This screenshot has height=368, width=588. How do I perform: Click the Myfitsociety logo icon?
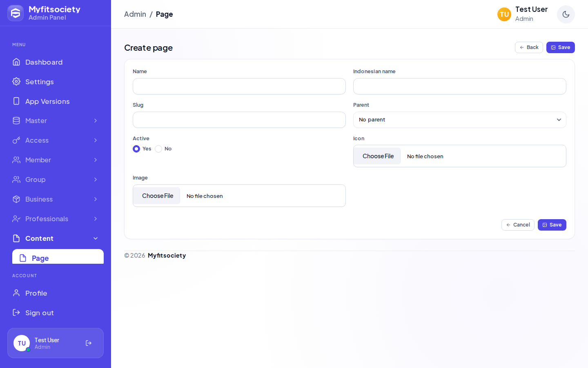tap(16, 13)
